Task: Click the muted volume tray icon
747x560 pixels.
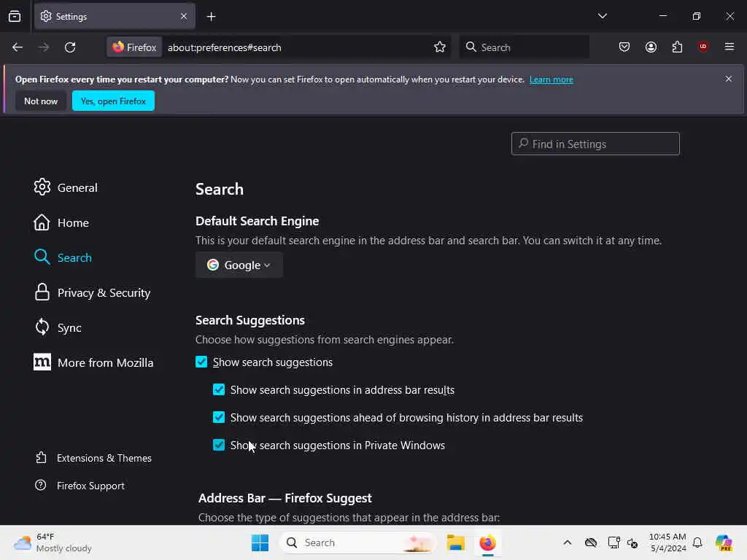Action: (x=632, y=542)
